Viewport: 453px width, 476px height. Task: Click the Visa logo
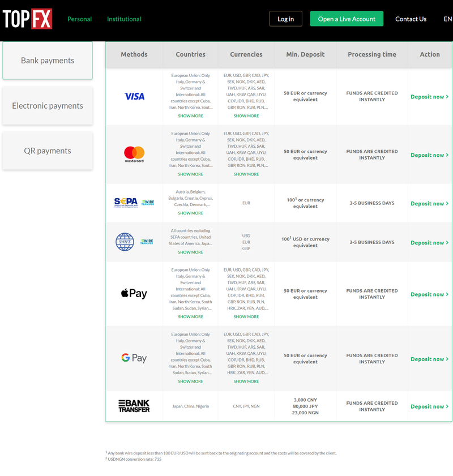(x=134, y=97)
